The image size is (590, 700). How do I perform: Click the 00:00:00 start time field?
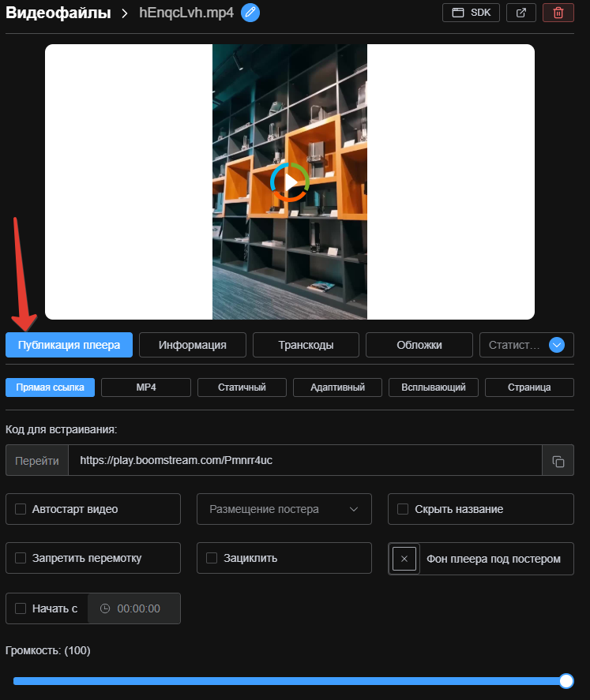[134, 608]
